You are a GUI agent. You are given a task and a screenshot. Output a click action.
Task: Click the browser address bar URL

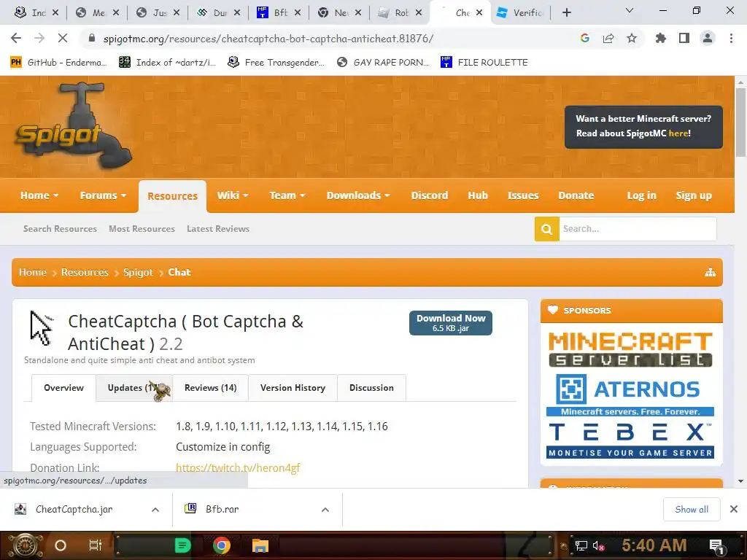268,39
